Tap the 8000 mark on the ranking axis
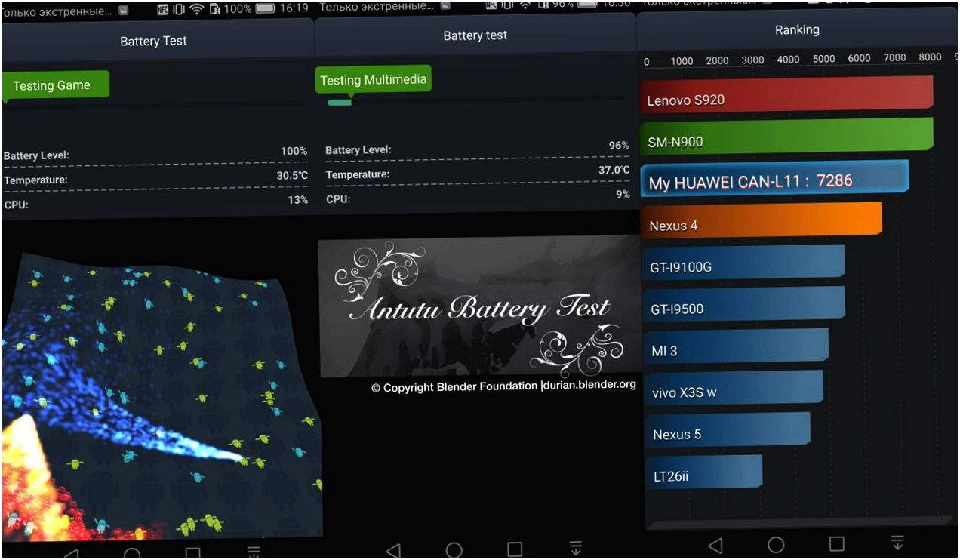The width and height of the screenshot is (960, 560). (x=930, y=57)
